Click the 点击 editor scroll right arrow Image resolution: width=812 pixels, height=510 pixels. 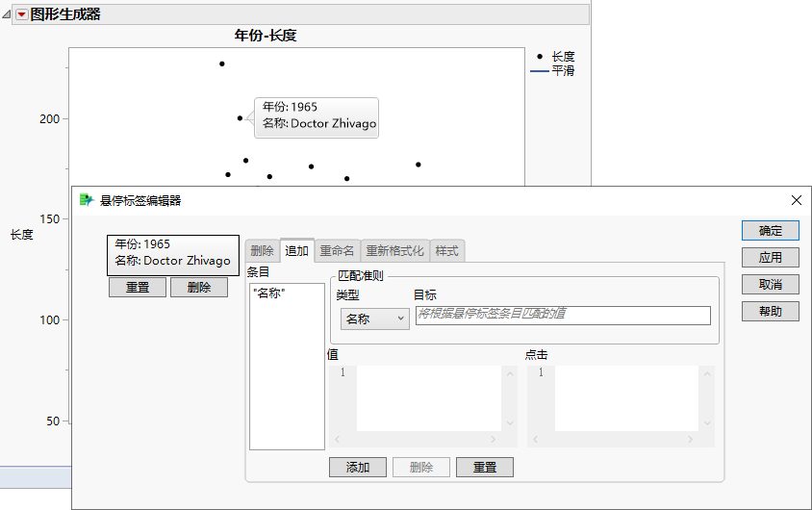point(691,439)
